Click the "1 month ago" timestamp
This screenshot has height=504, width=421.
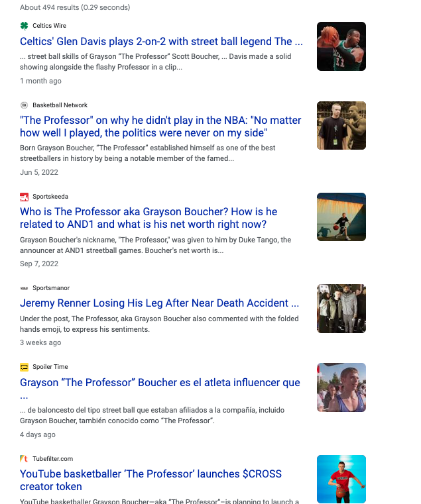[40, 81]
